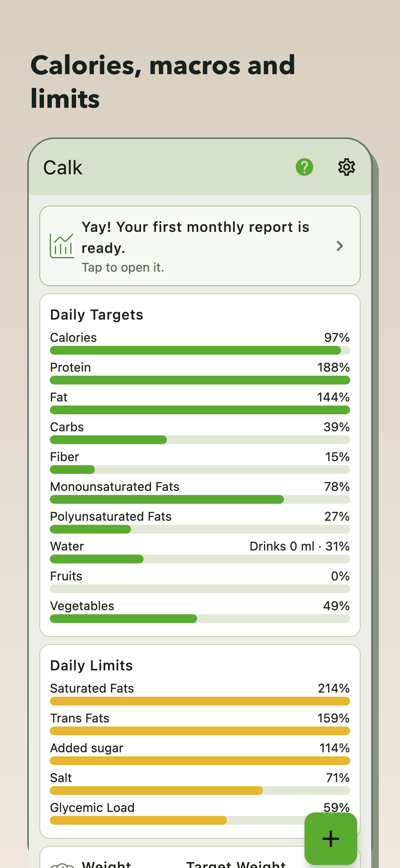Viewport: 400px width, 868px height.
Task: Select the Fruits 0% progress bar
Action: (x=200, y=589)
